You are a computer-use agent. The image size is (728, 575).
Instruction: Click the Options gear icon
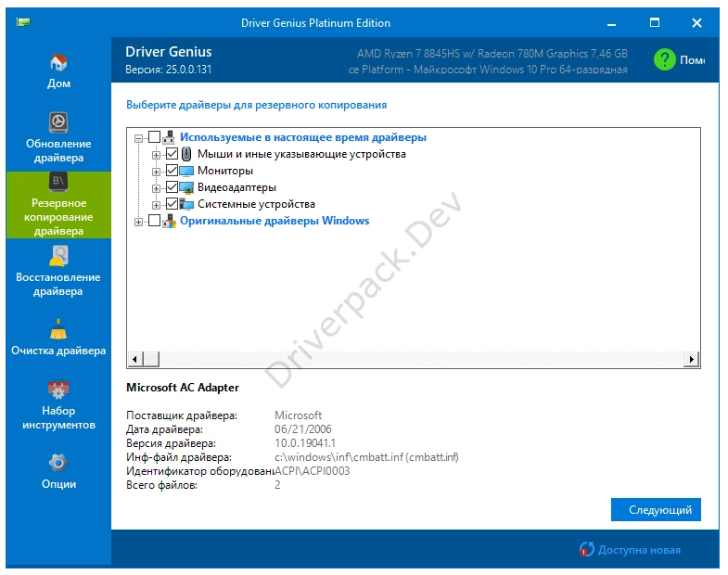pyautogui.click(x=58, y=463)
